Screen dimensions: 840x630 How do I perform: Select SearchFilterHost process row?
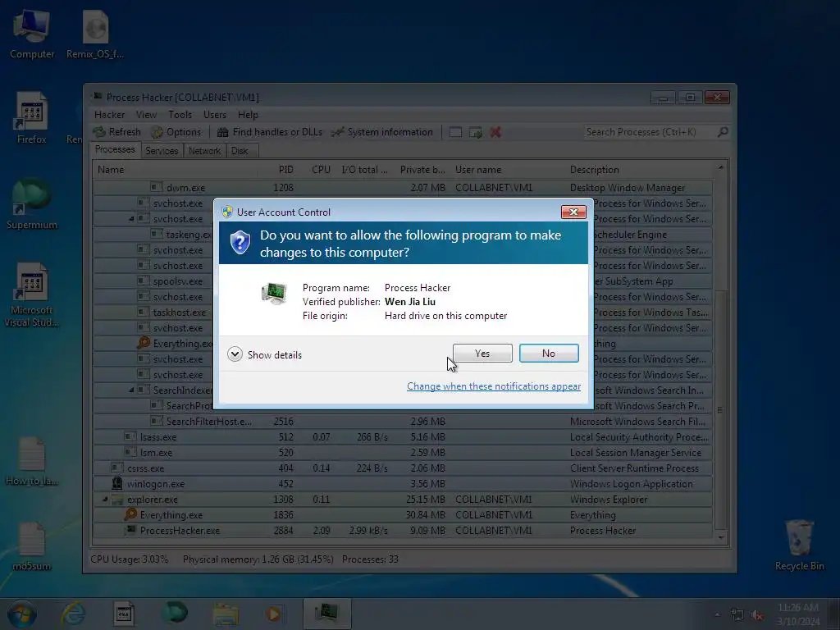[403, 422]
